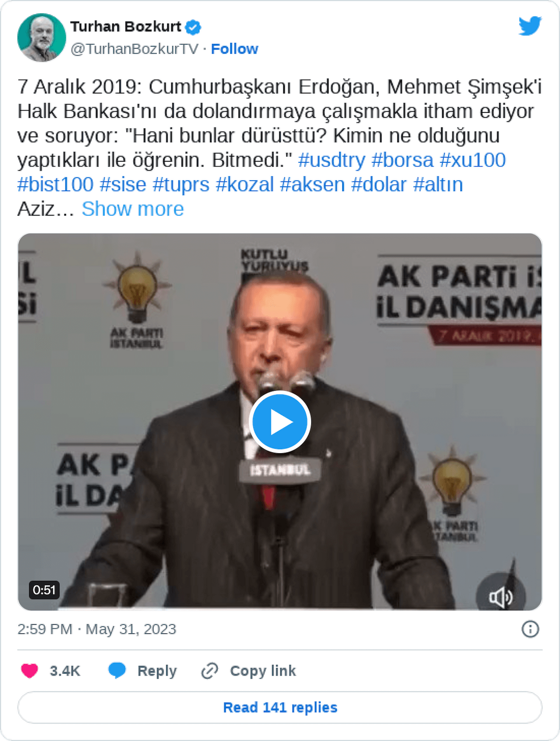Open the #borsa hashtag
560x741 pixels.
(402, 160)
